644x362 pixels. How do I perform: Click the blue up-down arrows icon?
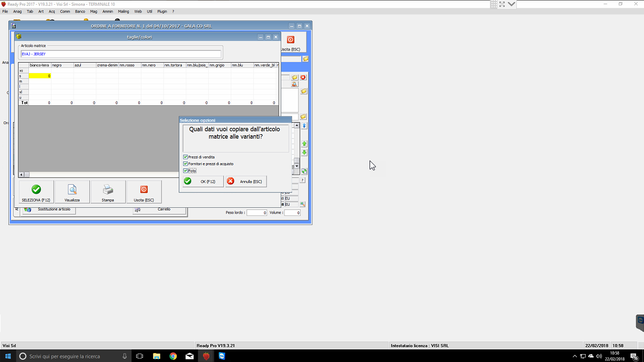(304, 126)
